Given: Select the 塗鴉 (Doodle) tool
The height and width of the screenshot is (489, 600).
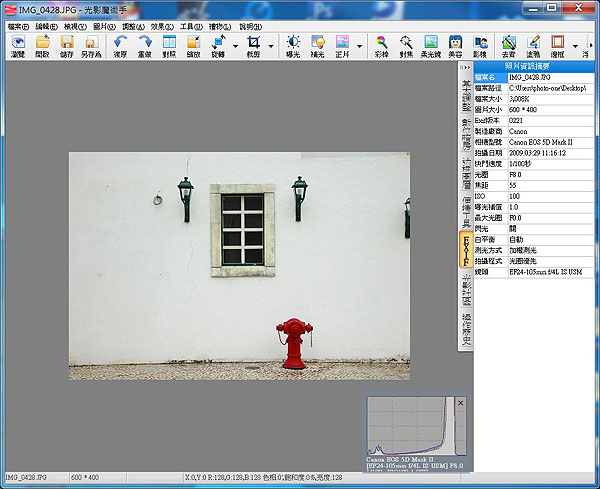Looking at the screenshot, I should tap(533, 44).
